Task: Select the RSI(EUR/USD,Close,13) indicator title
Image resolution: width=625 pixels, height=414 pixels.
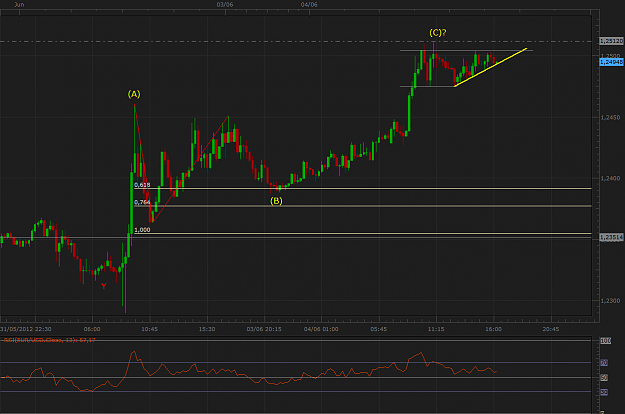Action: click(49, 340)
